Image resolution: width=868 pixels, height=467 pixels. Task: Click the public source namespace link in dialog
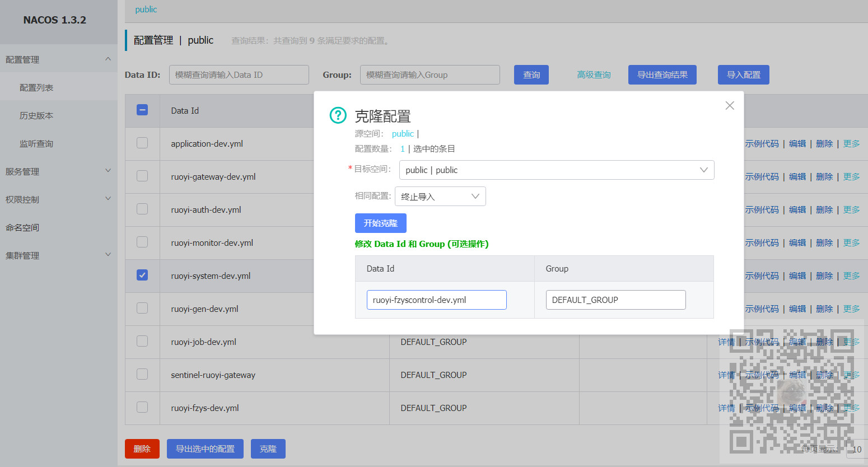click(x=403, y=133)
